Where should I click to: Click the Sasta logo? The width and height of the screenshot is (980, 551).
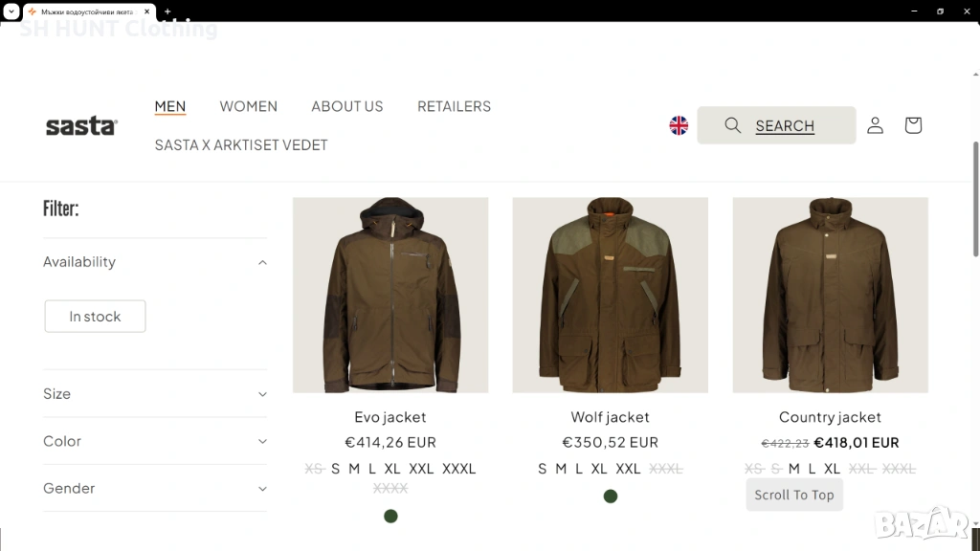tap(81, 125)
